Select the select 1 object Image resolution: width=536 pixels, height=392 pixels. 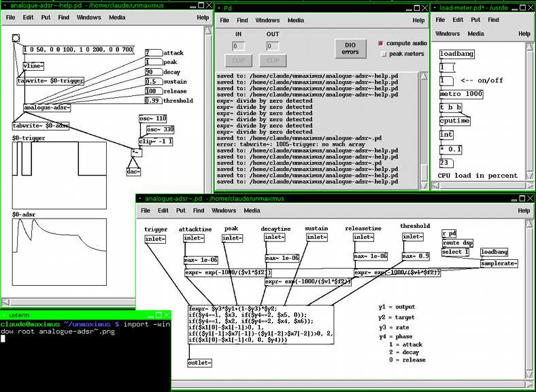(455, 252)
